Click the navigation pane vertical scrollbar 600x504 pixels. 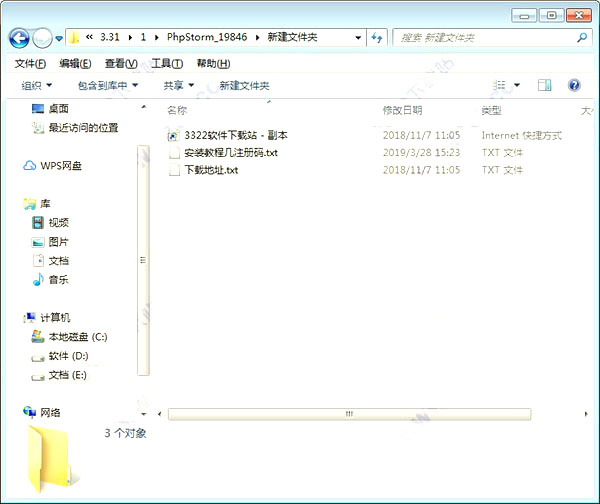tap(143, 260)
